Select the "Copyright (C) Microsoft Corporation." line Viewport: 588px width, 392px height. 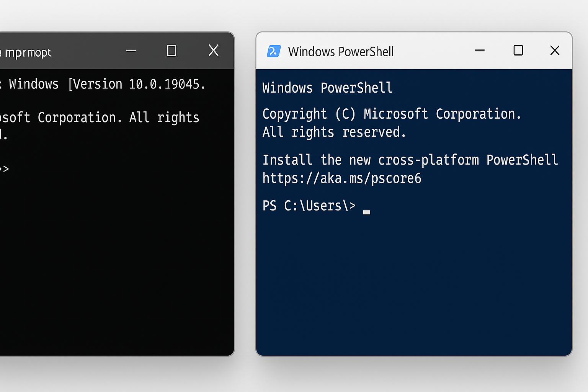tap(392, 114)
